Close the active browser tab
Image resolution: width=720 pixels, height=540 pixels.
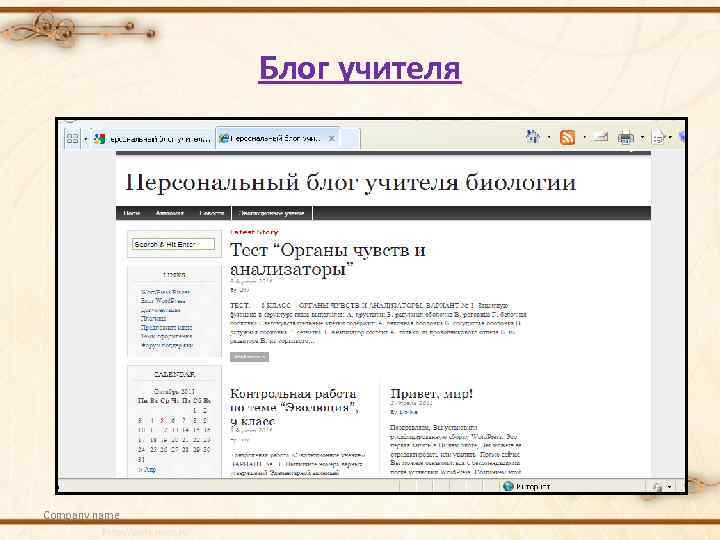[x=332, y=138]
